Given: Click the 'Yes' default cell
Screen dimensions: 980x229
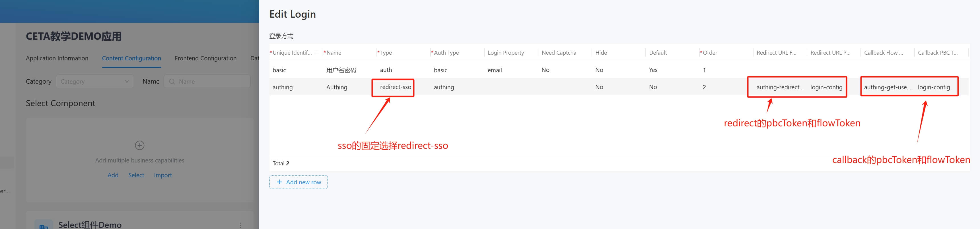Looking at the screenshot, I should 653,70.
